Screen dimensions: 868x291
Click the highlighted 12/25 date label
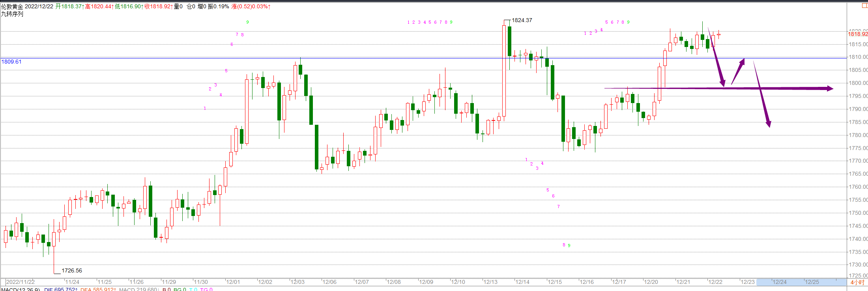click(812, 282)
